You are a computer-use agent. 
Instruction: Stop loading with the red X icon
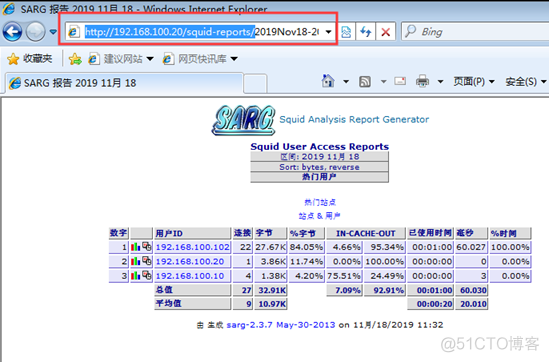(x=385, y=32)
